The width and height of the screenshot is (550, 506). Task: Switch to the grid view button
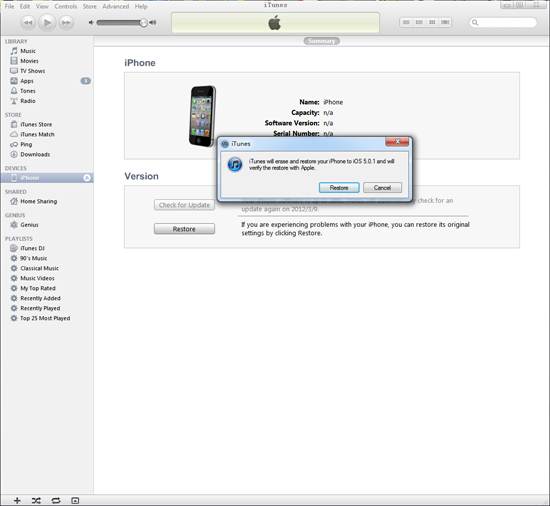432,22
